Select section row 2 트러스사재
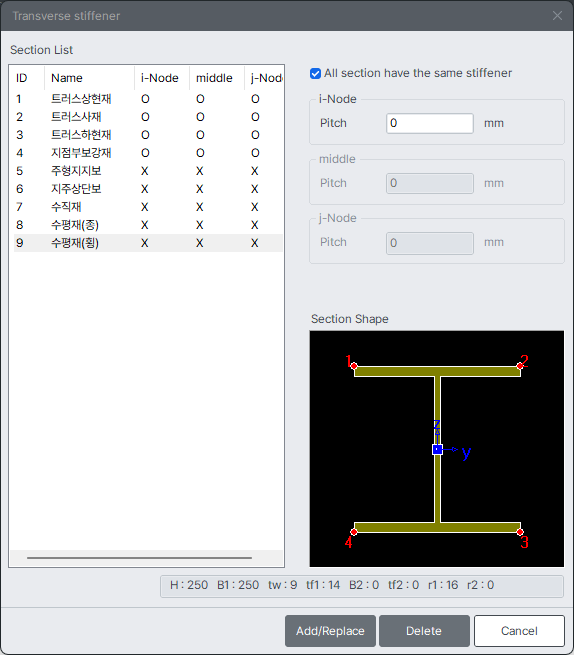The image size is (574, 655). [x=148, y=117]
